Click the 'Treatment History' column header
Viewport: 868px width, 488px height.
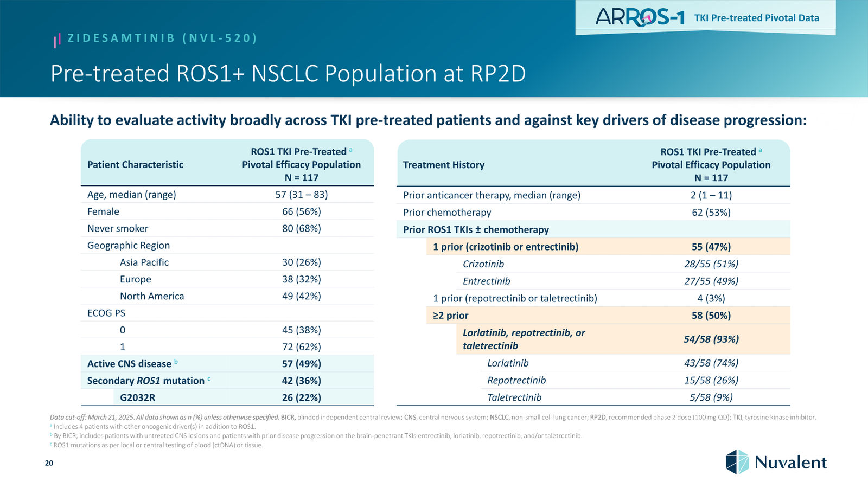444,165
